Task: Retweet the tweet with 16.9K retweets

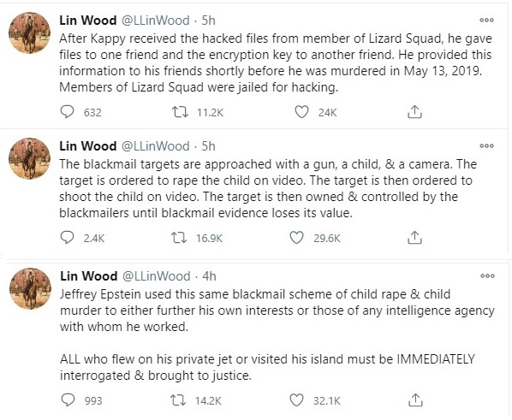Action: click(179, 238)
